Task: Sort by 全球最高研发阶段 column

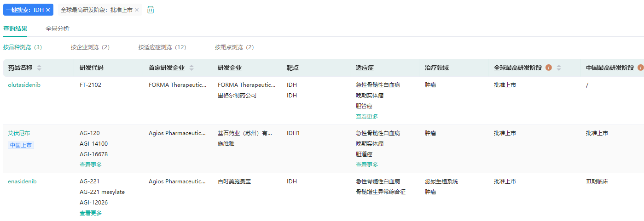Action: 559,68
